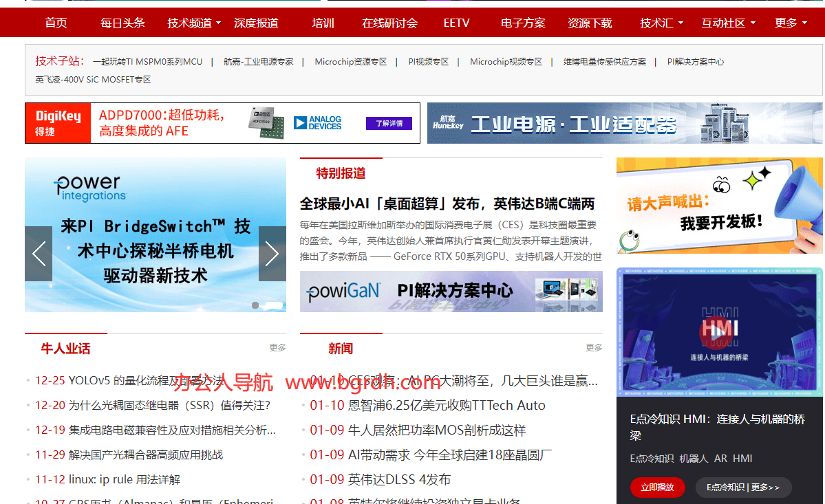Open the 技术汇 dropdown
The width and height of the screenshot is (825, 504).
[657, 22]
